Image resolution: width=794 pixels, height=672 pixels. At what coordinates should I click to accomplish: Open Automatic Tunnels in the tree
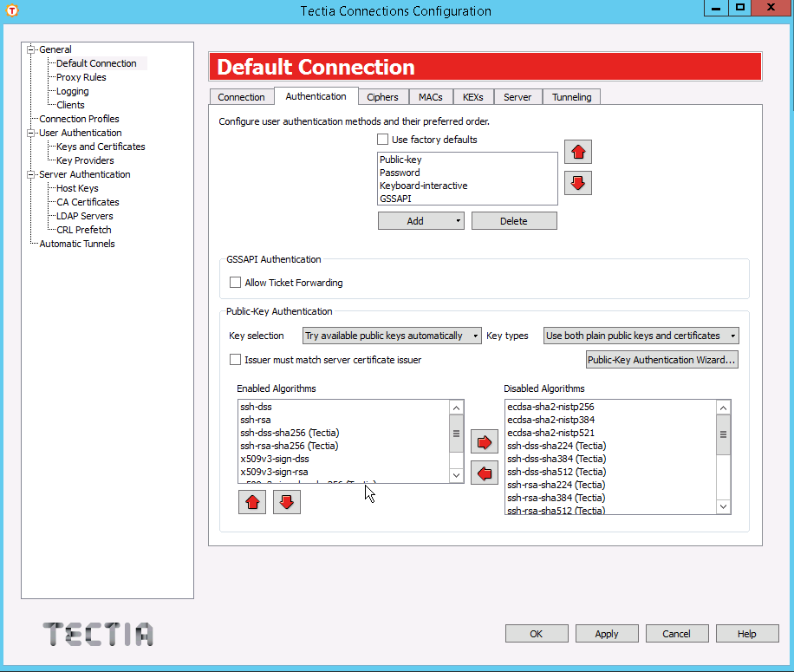pyautogui.click(x=77, y=244)
